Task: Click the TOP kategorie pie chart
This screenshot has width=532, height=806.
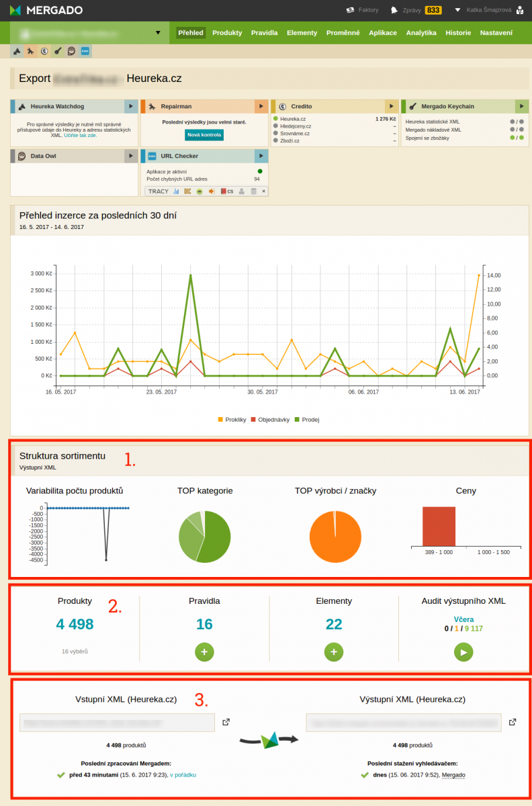Action: tap(205, 537)
